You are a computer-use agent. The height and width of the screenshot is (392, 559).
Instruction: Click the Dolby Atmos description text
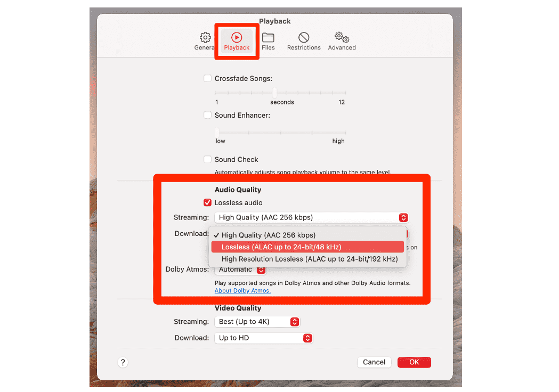(313, 283)
